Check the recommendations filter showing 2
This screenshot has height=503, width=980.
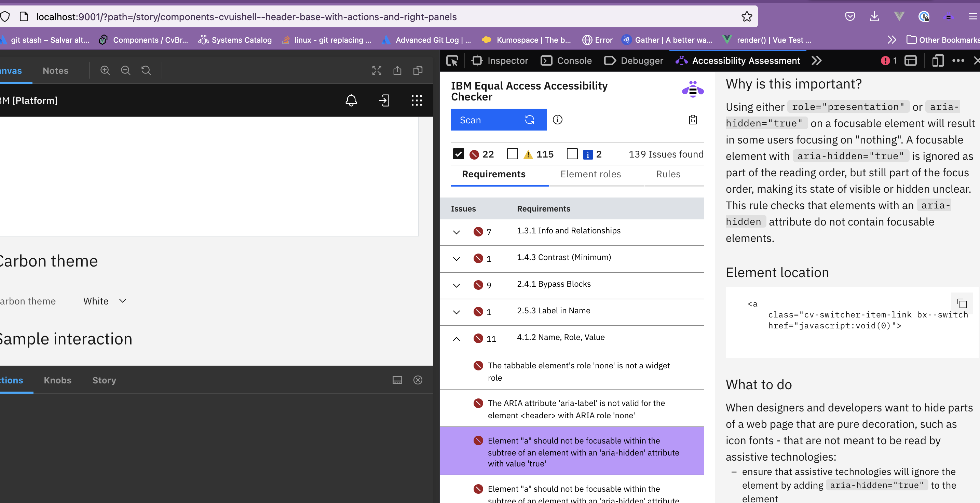(572, 154)
